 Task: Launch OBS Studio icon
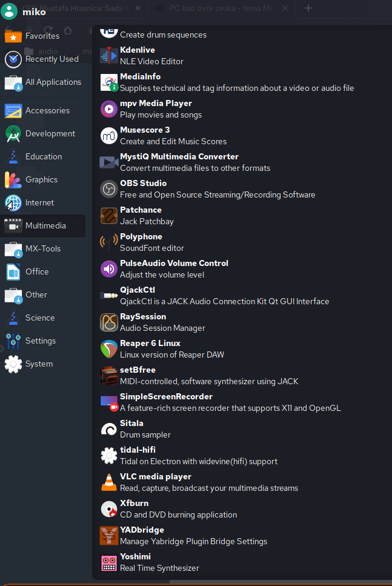pyautogui.click(x=108, y=189)
